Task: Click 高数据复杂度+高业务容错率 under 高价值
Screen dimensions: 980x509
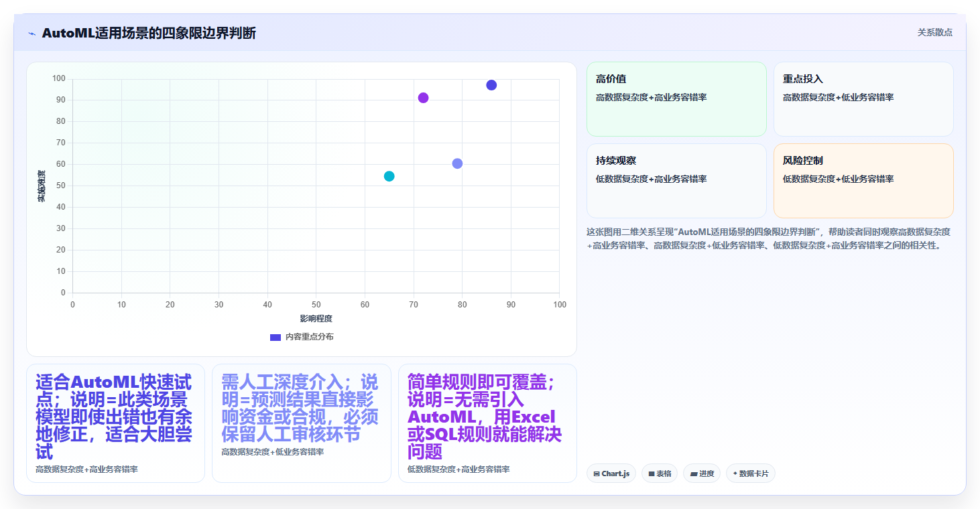Action: 651,97
